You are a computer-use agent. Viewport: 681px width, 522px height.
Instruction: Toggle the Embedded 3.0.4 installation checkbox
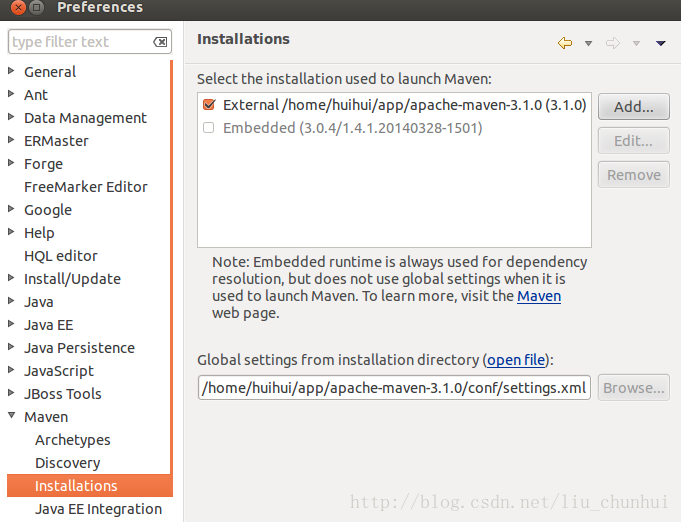[208, 128]
